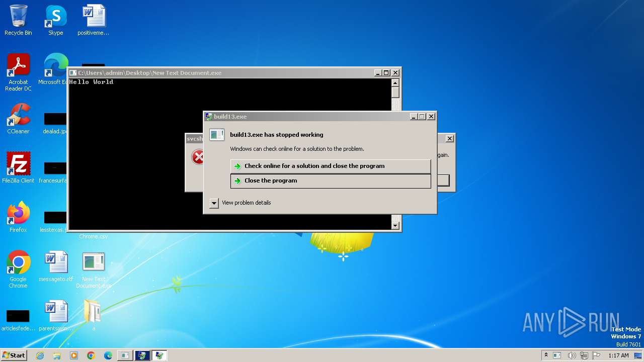
Task: Click the 'Hello World' console text
Action: tap(91, 82)
